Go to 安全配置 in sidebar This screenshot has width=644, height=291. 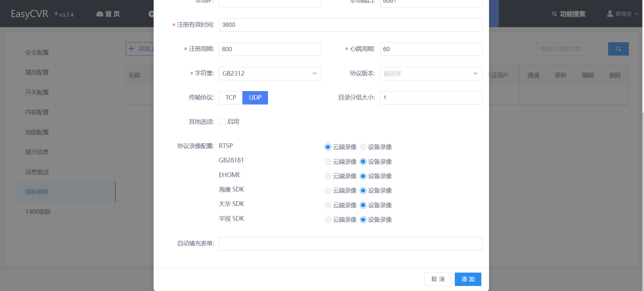37,53
